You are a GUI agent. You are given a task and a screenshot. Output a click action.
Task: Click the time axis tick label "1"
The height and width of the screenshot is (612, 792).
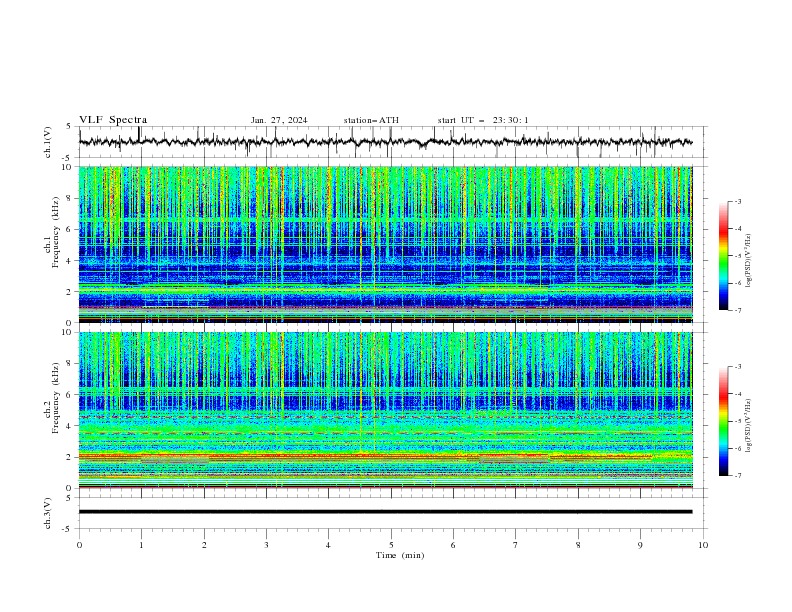[141, 545]
